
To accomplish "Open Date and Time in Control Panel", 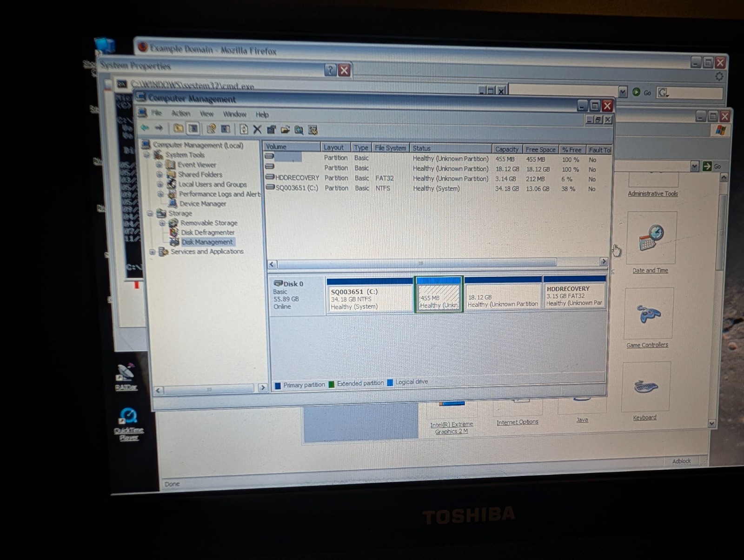I will (651, 242).
